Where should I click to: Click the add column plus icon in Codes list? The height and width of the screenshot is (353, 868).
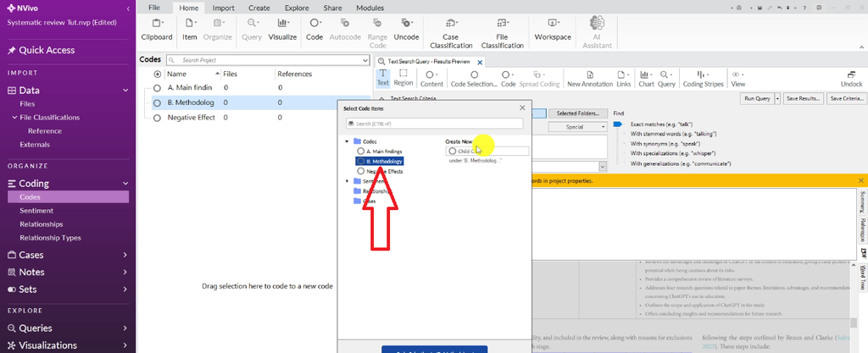pyautogui.click(x=157, y=74)
